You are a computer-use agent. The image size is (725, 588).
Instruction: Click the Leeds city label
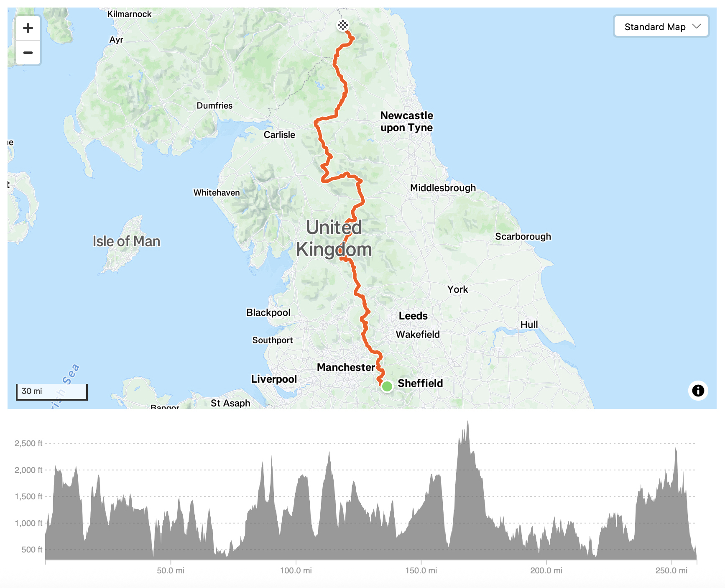click(413, 316)
